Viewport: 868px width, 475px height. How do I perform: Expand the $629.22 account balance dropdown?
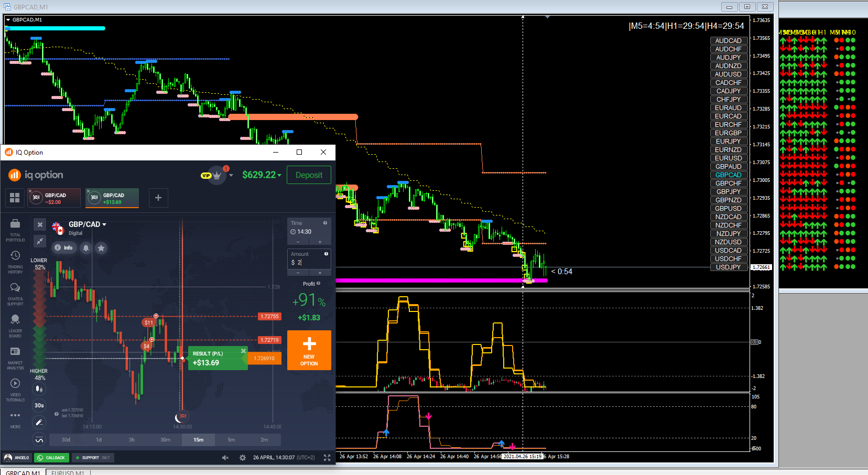click(262, 175)
